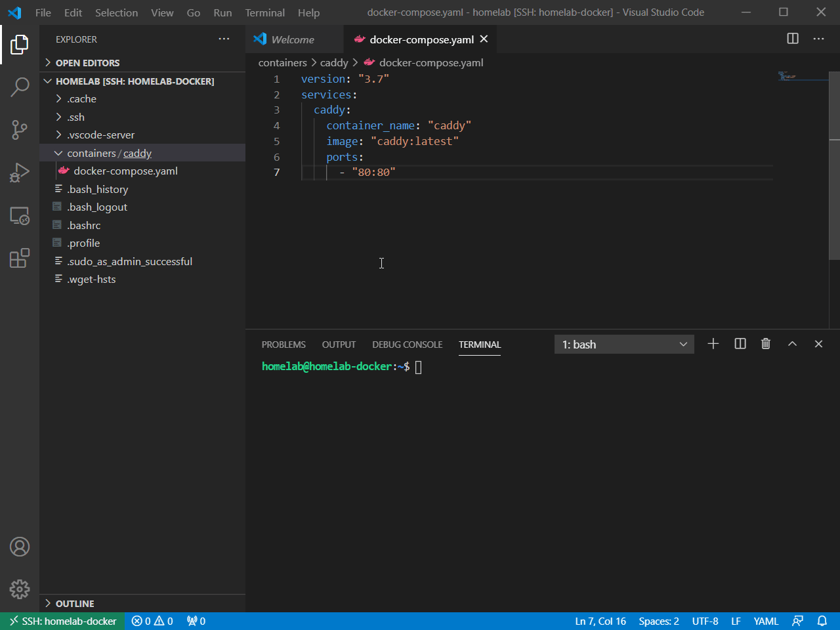
Task: Maximize the panel with up chevron
Action: tap(792, 344)
